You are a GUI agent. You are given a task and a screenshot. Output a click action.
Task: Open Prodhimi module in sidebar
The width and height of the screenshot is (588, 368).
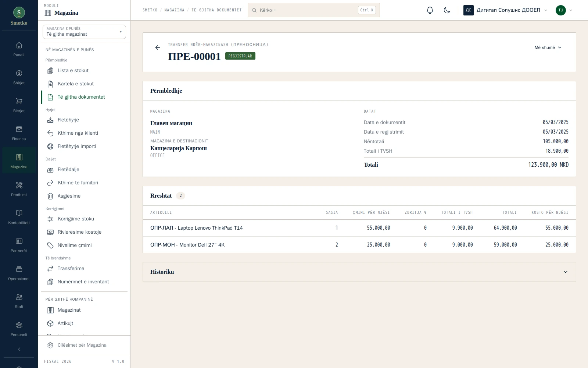(19, 189)
